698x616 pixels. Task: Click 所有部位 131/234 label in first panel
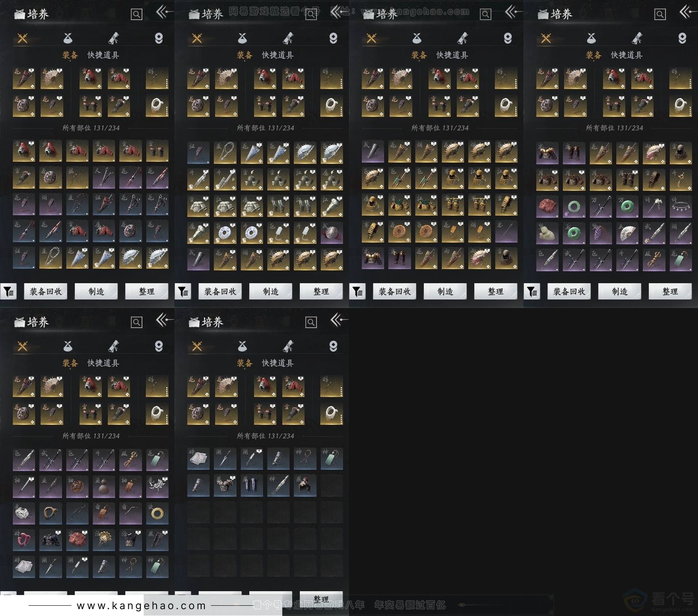click(91, 128)
